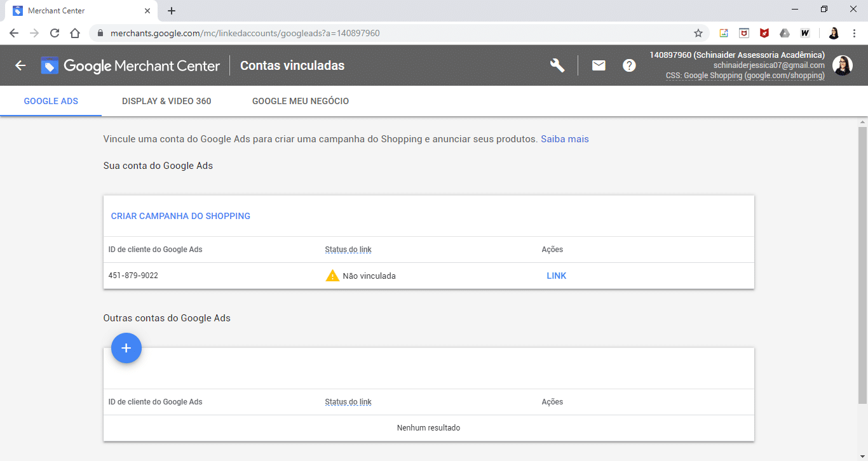Switch to Display & Video 360 tab
The width and height of the screenshot is (868, 461).
[x=166, y=101]
